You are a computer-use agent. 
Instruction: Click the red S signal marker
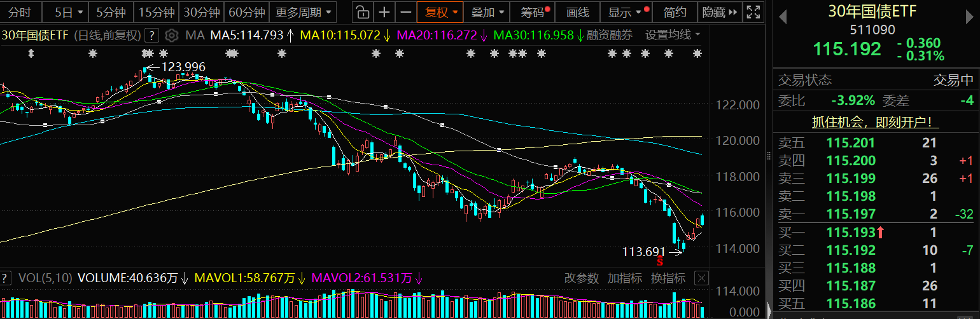[x=661, y=260]
